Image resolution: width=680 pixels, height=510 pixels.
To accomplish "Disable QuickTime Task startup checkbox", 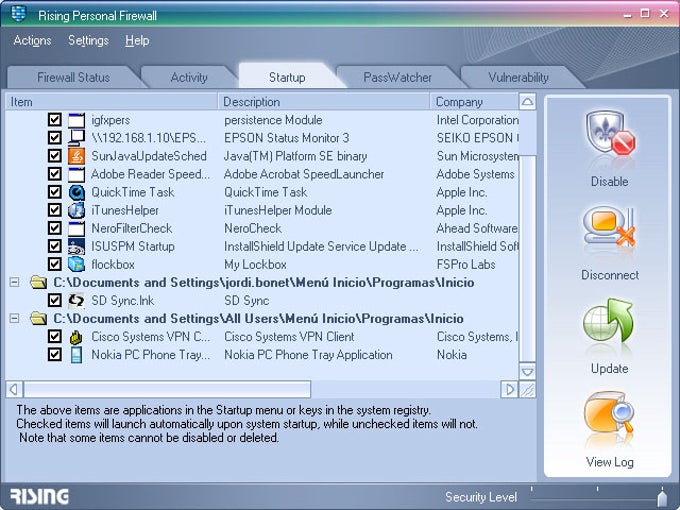I will (55, 192).
